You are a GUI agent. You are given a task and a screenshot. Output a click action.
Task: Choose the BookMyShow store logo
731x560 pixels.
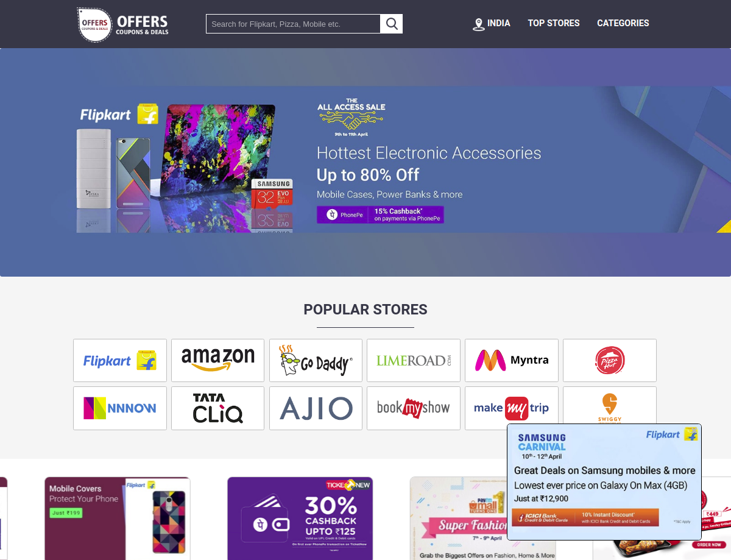pyautogui.click(x=414, y=408)
